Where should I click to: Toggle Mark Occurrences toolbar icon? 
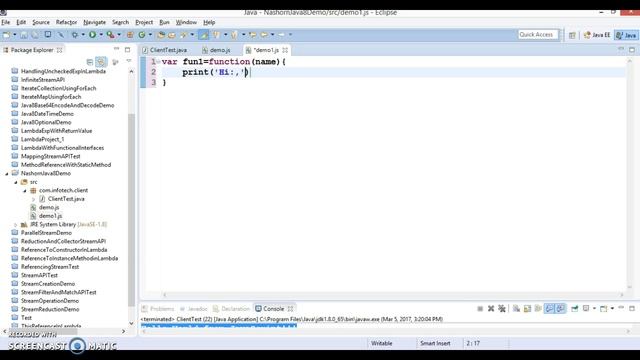(203, 35)
